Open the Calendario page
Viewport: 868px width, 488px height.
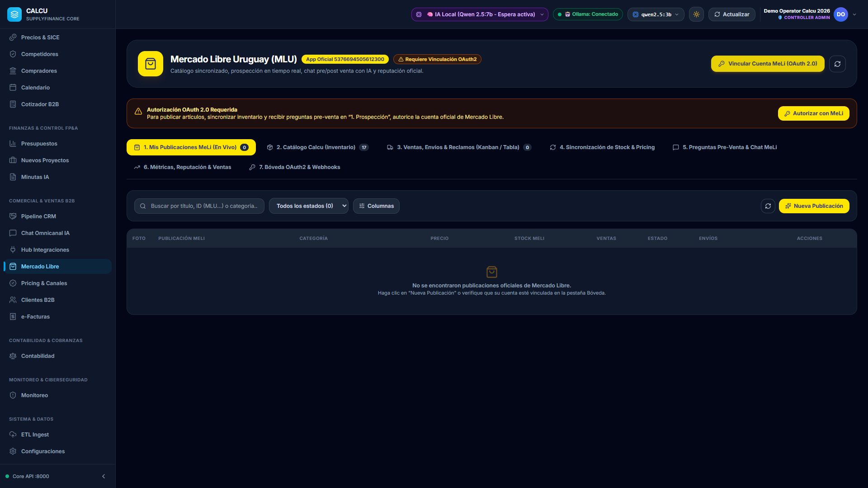57,88
